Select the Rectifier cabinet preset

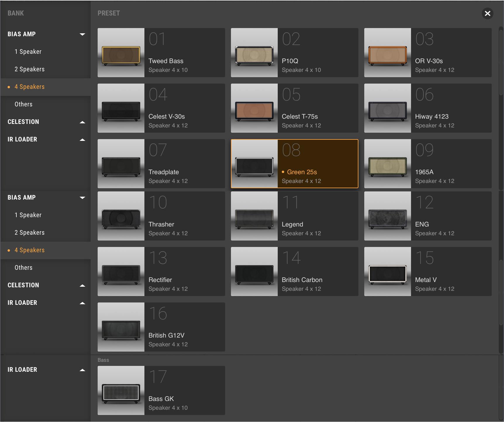click(x=161, y=271)
